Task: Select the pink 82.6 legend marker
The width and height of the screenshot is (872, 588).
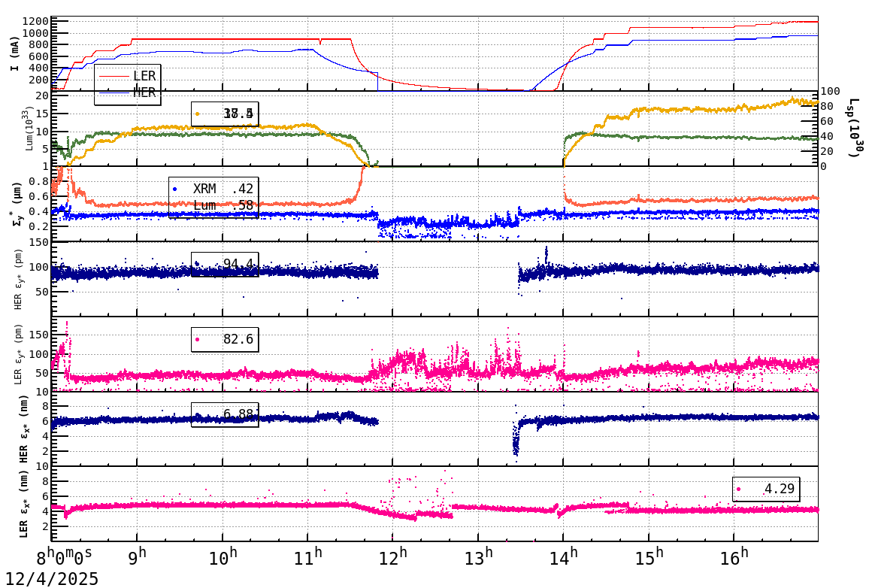Action: [x=197, y=339]
